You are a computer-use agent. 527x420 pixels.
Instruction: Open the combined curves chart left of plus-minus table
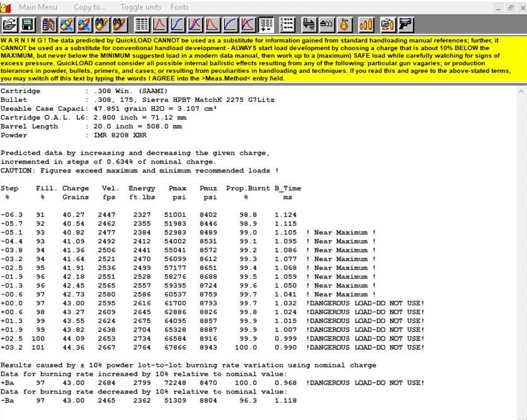[248, 25]
